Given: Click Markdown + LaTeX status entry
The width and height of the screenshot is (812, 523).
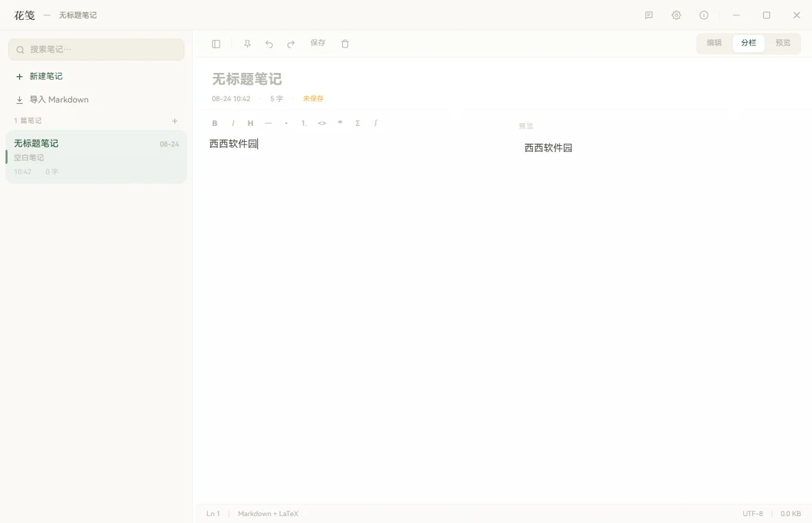Looking at the screenshot, I should (x=268, y=513).
